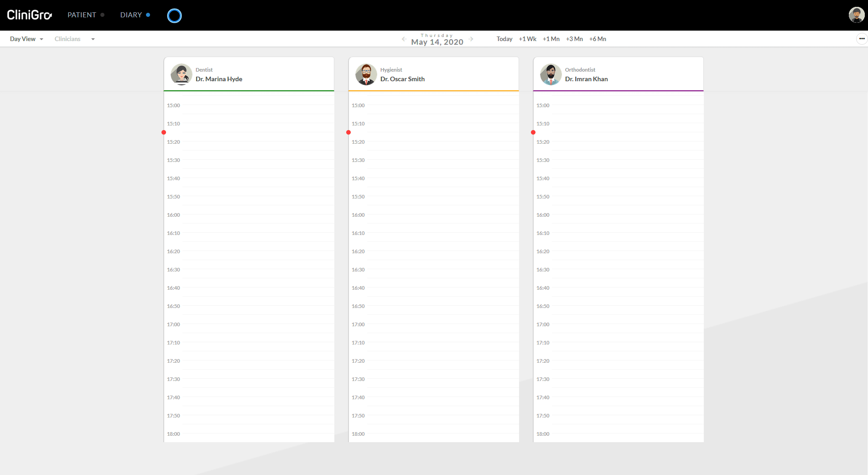Expand the Clinicians dropdown

coord(75,39)
